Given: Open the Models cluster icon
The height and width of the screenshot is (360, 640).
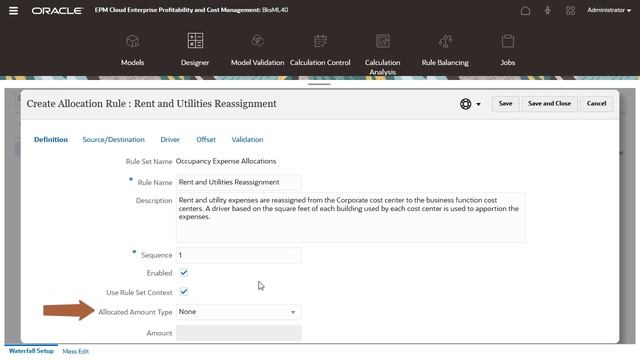Looking at the screenshot, I should (133, 41).
